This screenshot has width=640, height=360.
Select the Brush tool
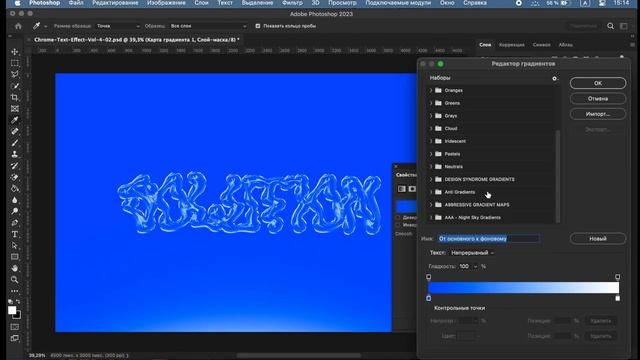click(15, 143)
